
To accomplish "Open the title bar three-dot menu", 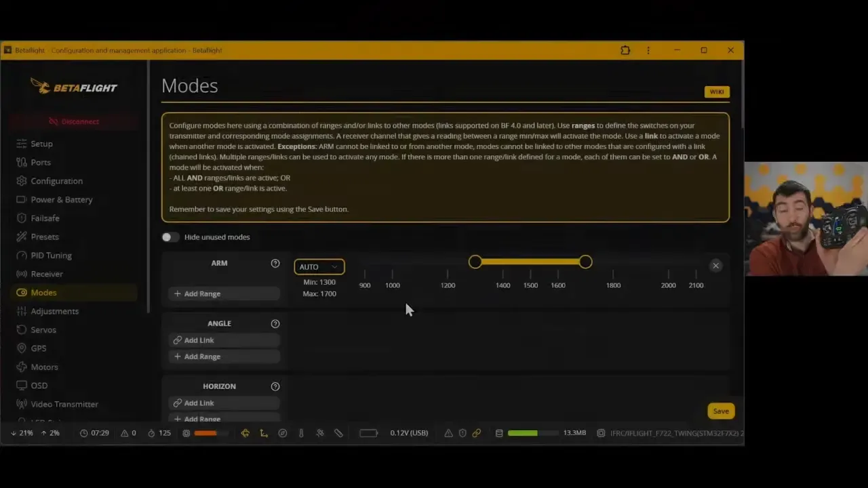I will coord(648,50).
